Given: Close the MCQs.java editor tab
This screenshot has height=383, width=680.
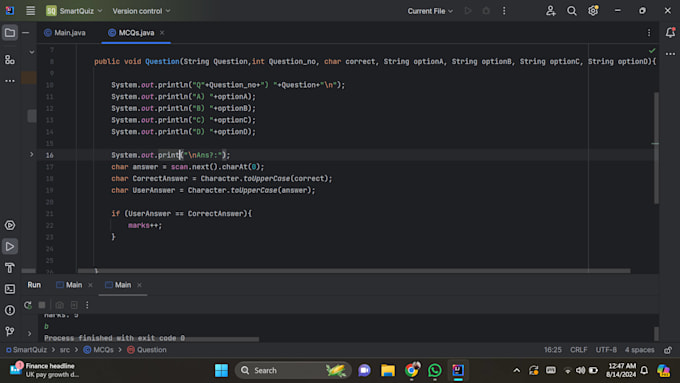Looking at the screenshot, I should pos(162,33).
